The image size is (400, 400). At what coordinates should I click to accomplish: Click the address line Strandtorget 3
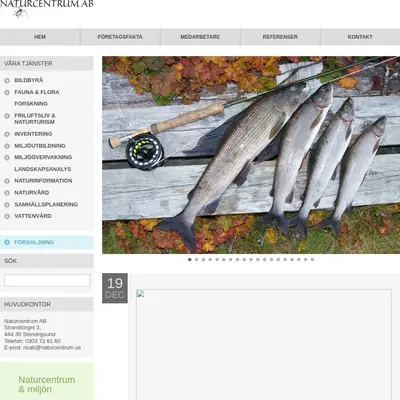tap(22, 328)
